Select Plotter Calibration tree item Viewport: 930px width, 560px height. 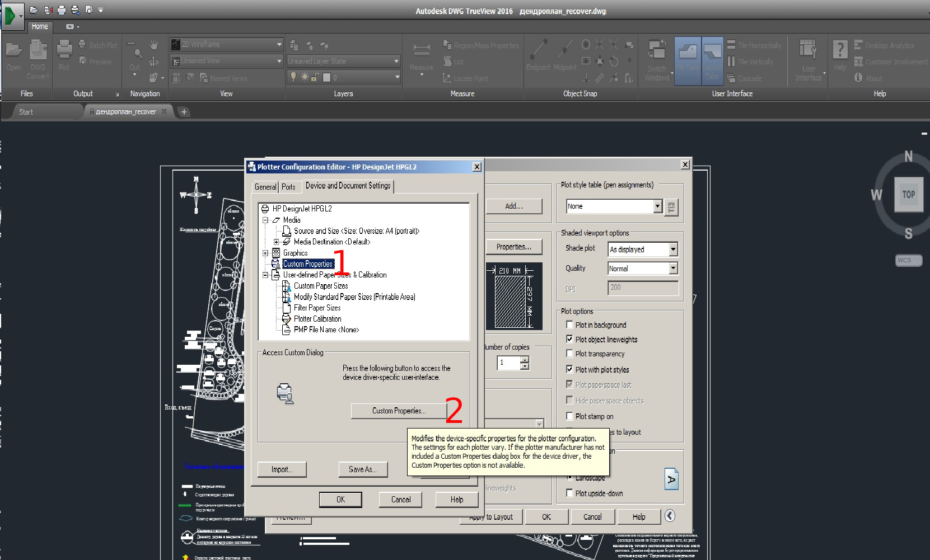tap(317, 319)
